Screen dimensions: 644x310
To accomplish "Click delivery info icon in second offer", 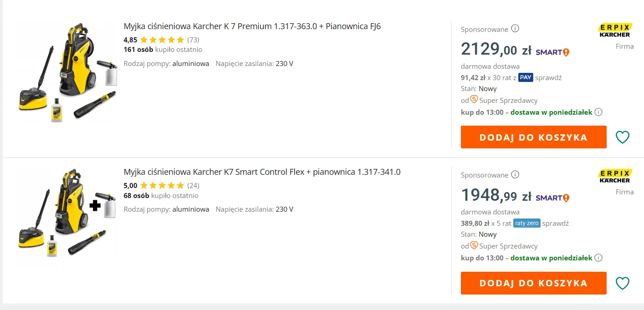I will [598, 258].
